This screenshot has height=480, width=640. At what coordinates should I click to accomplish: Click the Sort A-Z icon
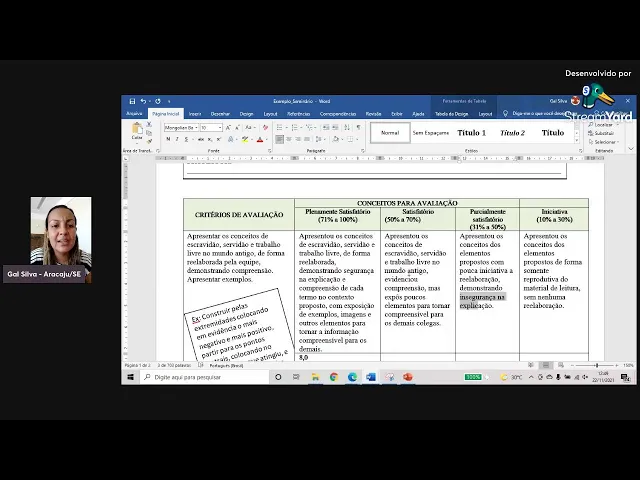pos(347,128)
